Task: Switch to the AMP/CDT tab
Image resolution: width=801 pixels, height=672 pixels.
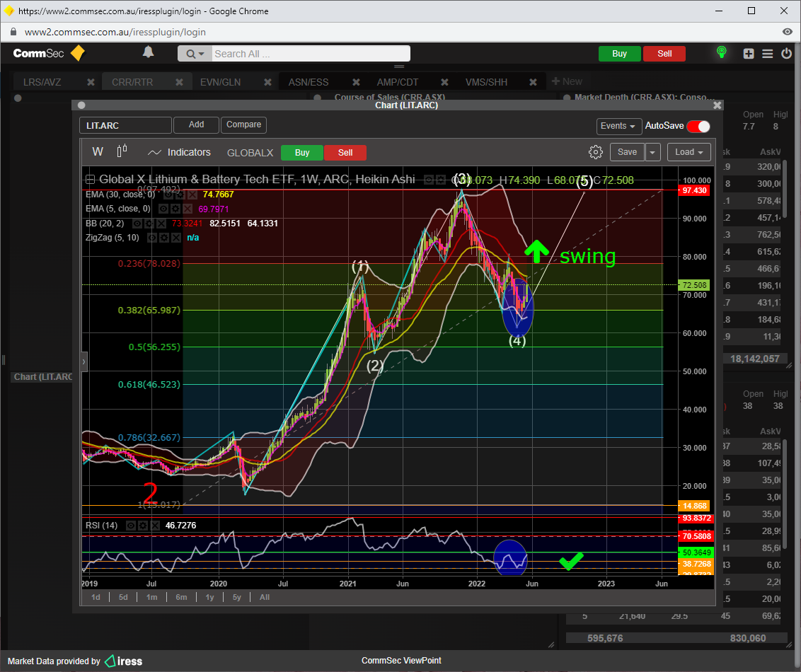Action: pos(398,82)
